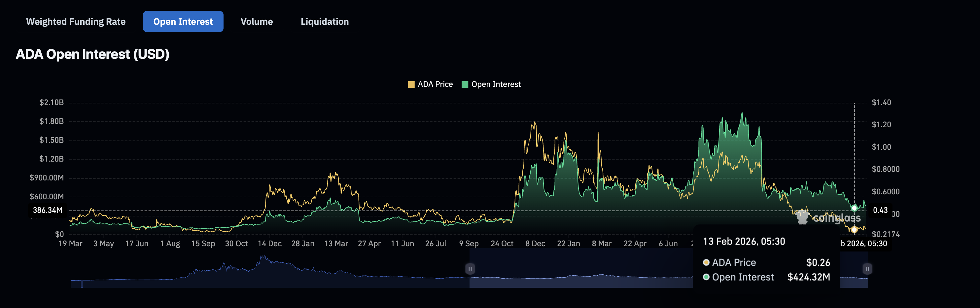
Task: Click the 386.34M axis value marker
Action: tap(47, 210)
